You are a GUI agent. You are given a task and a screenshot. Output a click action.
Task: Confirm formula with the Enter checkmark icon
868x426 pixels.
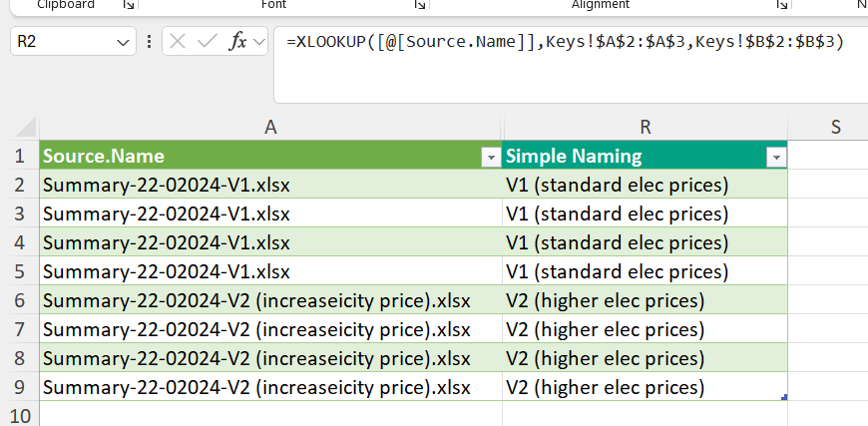208,42
